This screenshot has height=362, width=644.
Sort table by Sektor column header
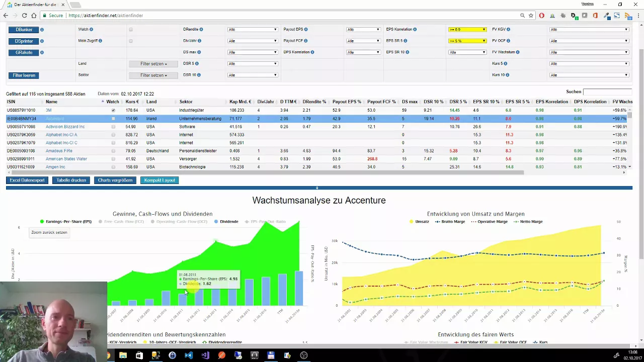click(186, 102)
